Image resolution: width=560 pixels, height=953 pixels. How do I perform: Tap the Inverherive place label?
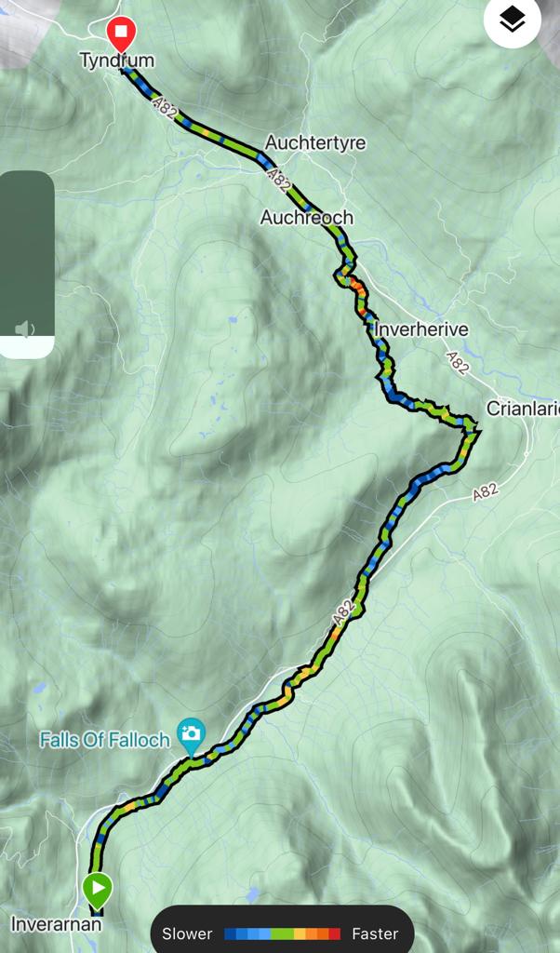[421, 329]
